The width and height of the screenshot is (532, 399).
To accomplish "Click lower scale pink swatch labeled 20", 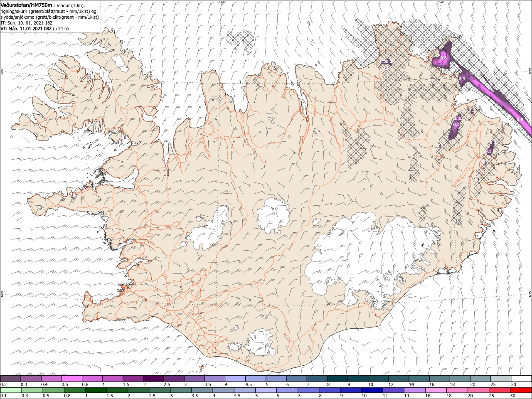I will coord(478,390).
